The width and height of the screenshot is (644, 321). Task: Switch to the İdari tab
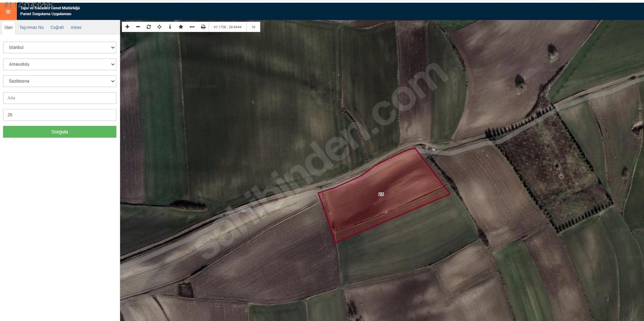tap(8, 27)
